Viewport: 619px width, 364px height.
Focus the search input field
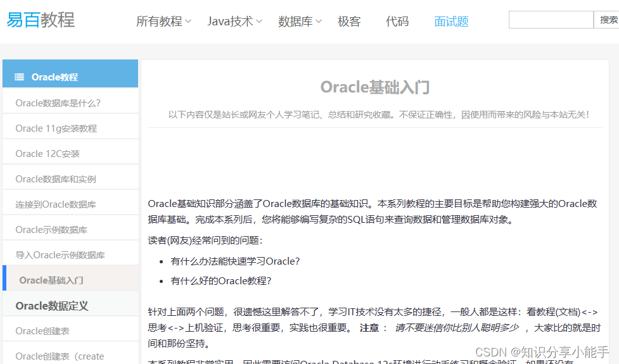click(551, 20)
